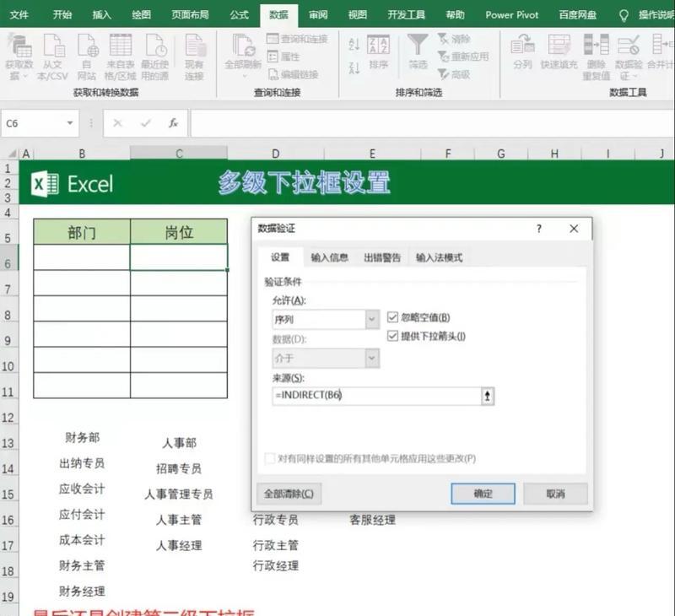
Task: Switch to the 开始 ribbon tab
Action: 62,15
